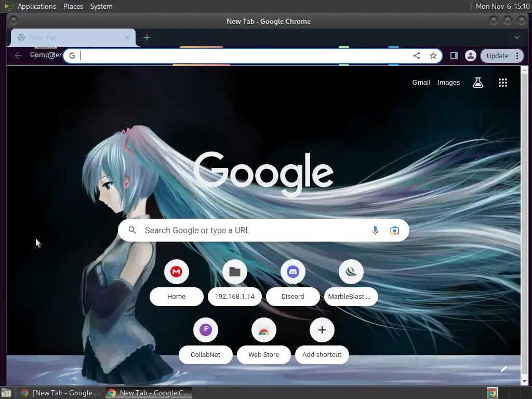Open the System menu
The height and width of the screenshot is (399, 532).
101,6
